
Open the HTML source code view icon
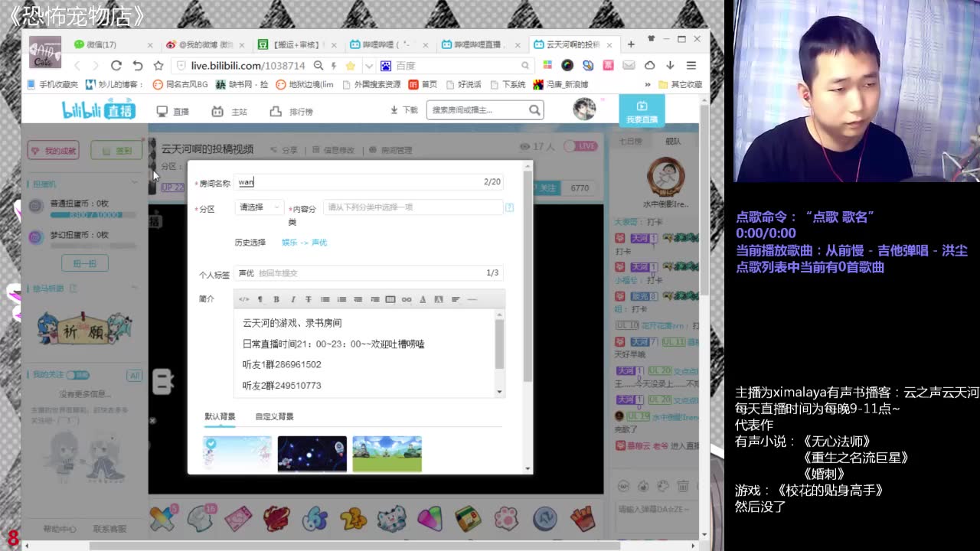tap(243, 299)
